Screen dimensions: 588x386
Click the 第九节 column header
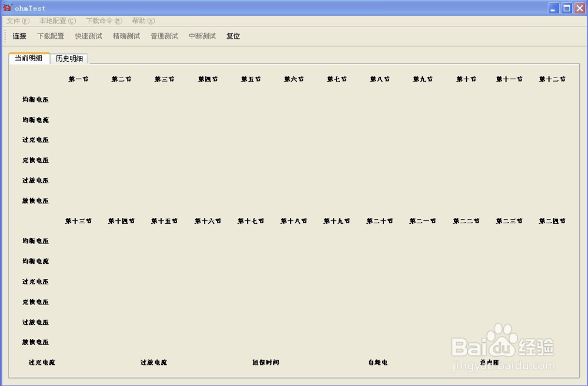pos(423,79)
